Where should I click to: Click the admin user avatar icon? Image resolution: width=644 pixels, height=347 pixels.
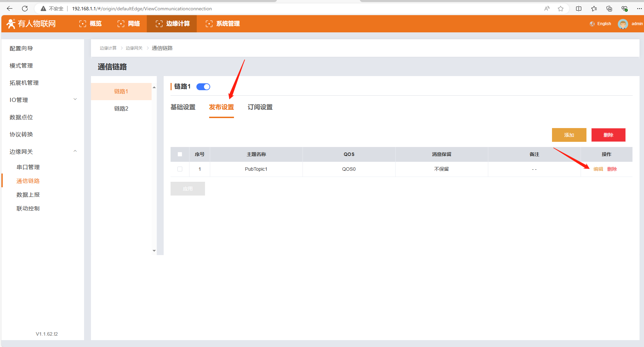tap(623, 24)
